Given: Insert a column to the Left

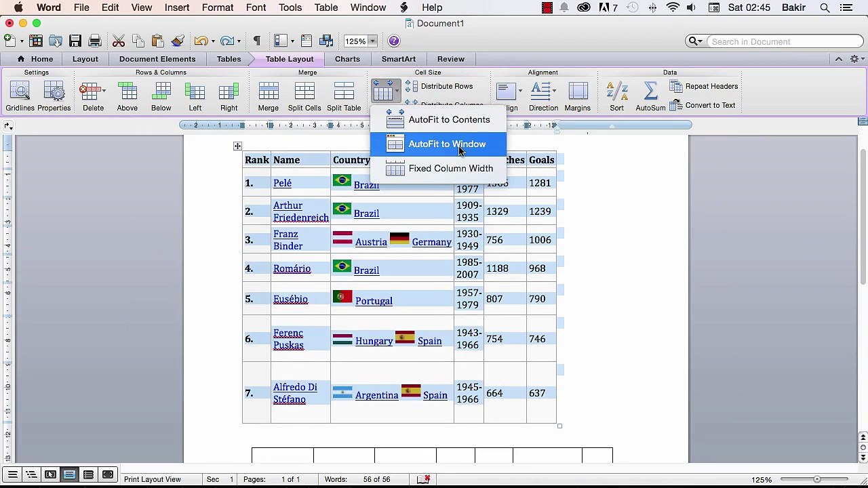Looking at the screenshot, I should tap(195, 96).
